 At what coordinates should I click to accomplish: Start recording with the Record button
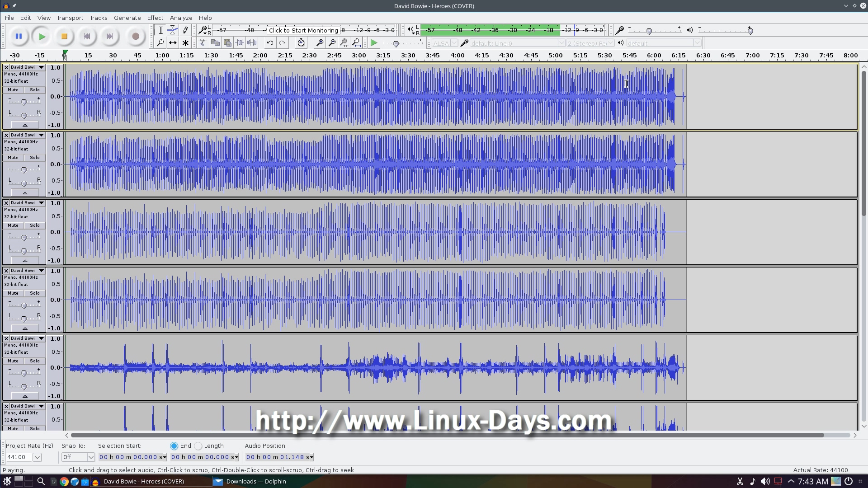(135, 37)
